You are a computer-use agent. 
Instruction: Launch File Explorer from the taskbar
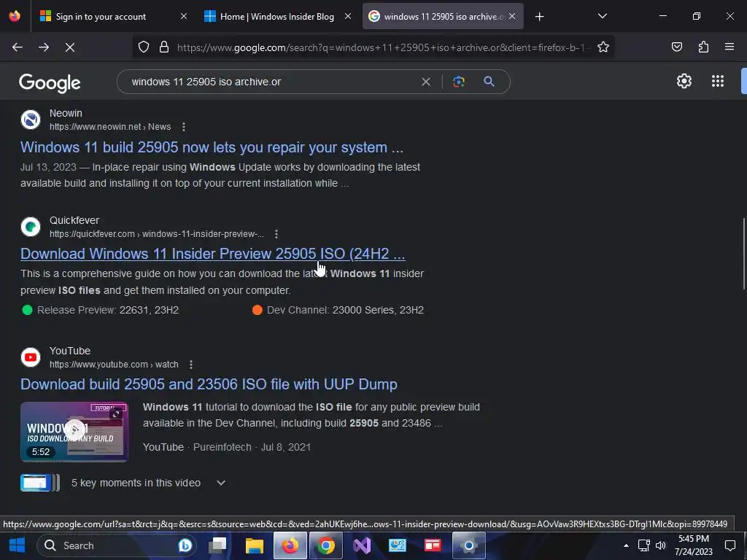click(255, 545)
